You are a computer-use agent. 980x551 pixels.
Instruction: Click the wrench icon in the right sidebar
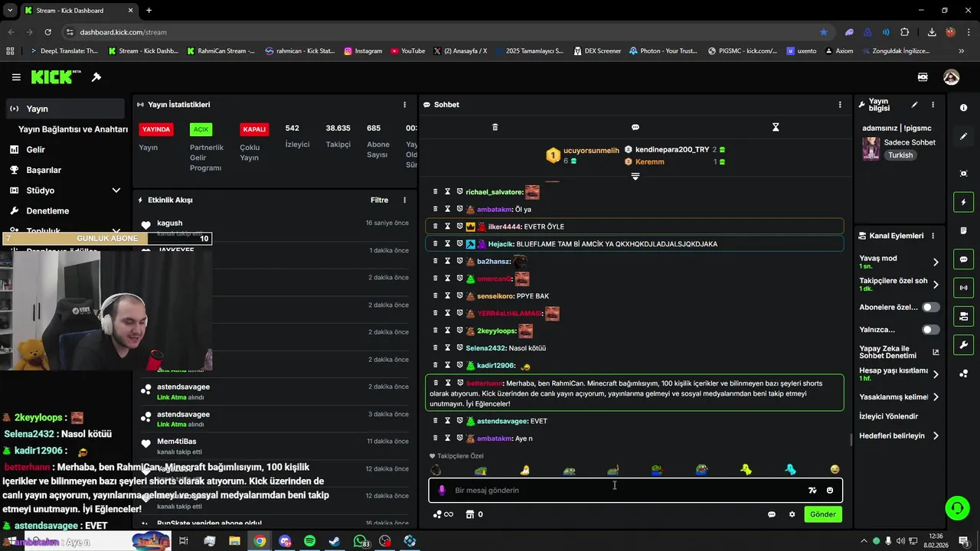[963, 345]
